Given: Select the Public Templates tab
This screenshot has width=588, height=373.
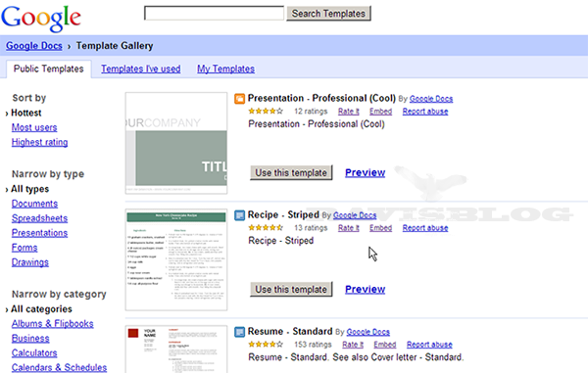Looking at the screenshot, I should coord(49,69).
